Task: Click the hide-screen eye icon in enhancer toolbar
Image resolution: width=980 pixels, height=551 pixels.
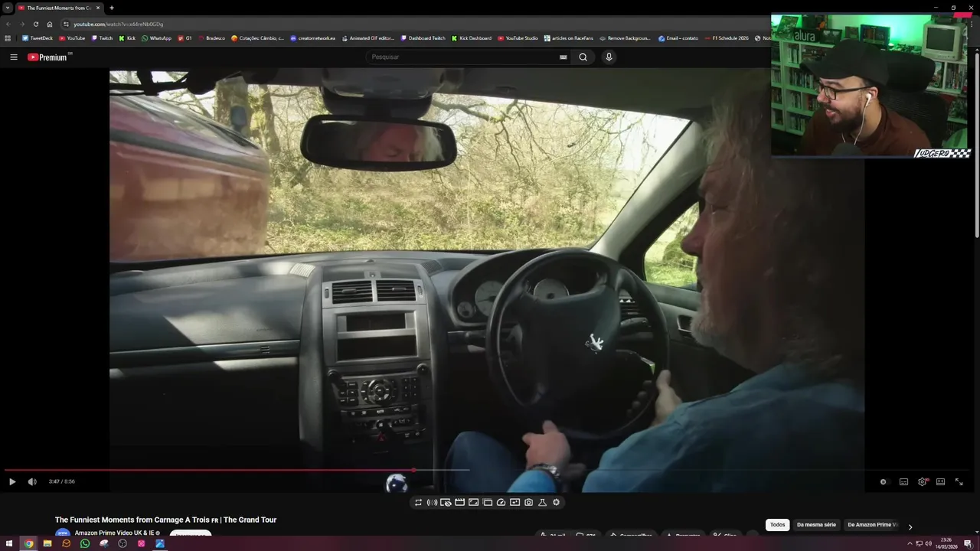Action: point(446,503)
